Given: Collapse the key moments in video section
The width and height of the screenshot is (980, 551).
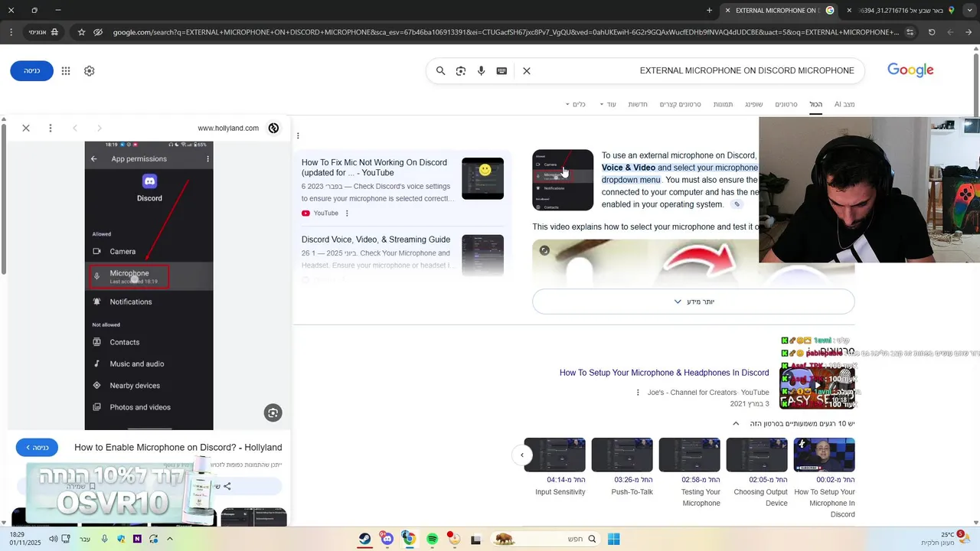Looking at the screenshot, I should point(736,424).
